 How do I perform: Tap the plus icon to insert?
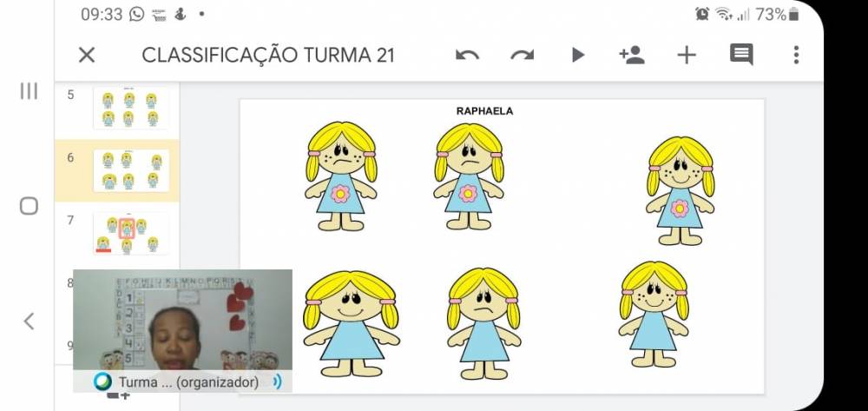click(687, 56)
